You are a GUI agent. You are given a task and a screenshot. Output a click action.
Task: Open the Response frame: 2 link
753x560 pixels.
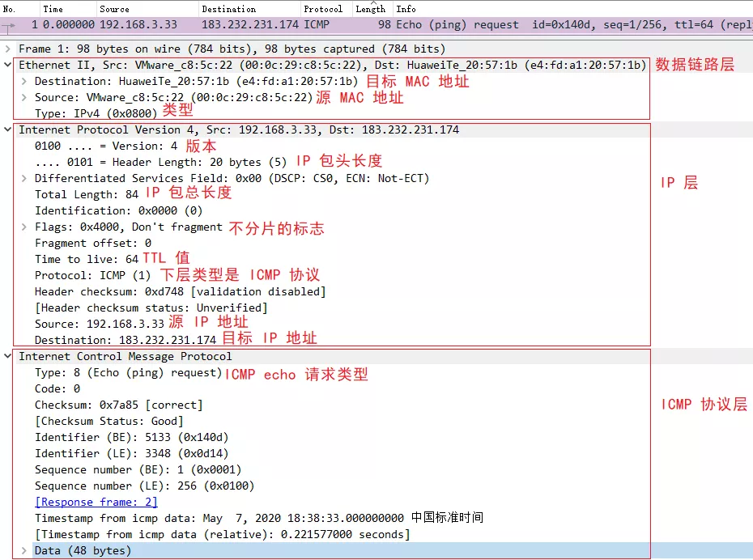click(x=96, y=502)
